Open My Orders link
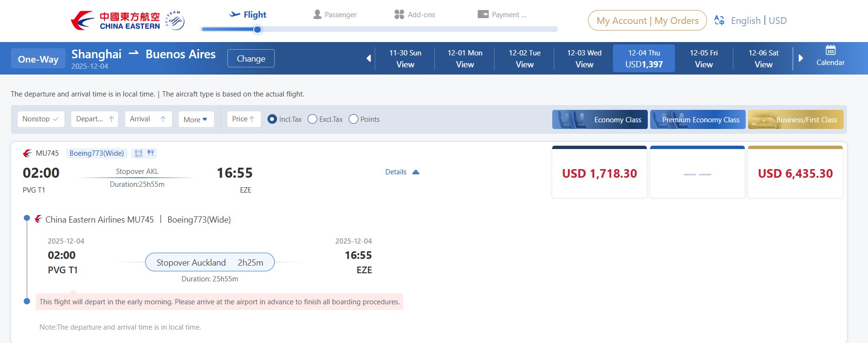Viewport: 868px width, 343px height. pyautogui.click(x=676, y=21)
